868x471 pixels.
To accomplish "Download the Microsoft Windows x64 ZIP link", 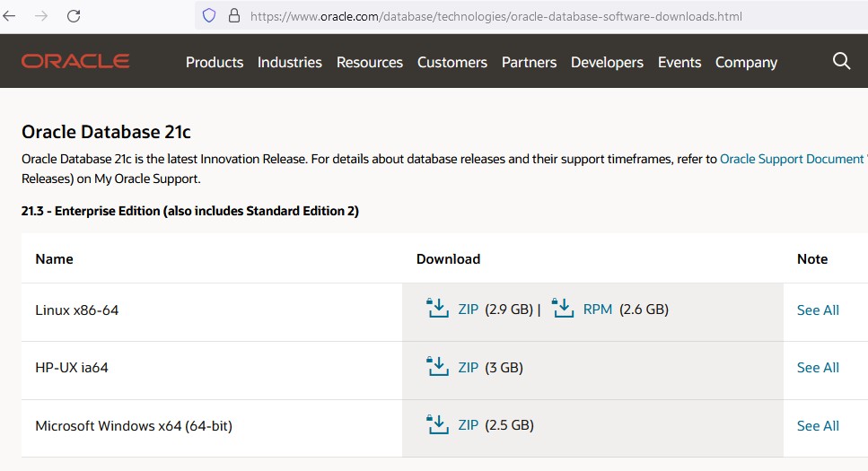I will point(469,425).
